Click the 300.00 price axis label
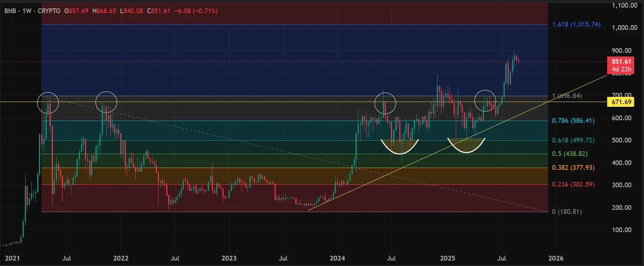Image resolution: width=644 pixels, height=266 pixels. pos(622,185)
